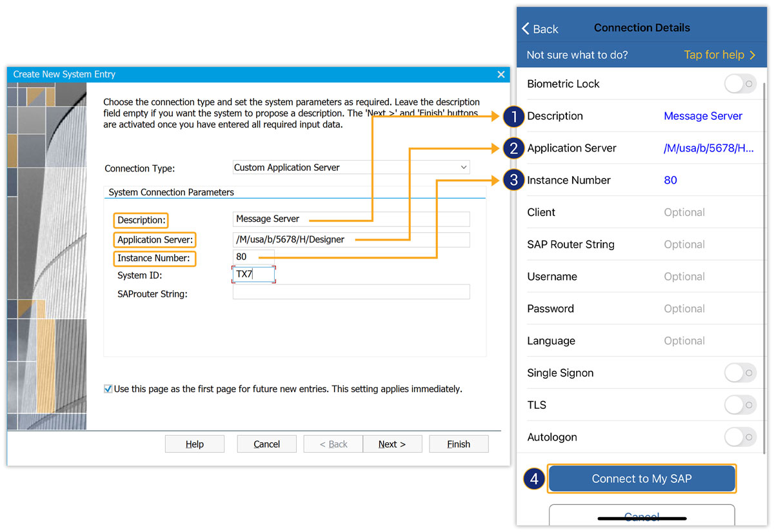Click the Next > button
The height and width of the screenshot is (532, 774).
coord(392,444)
